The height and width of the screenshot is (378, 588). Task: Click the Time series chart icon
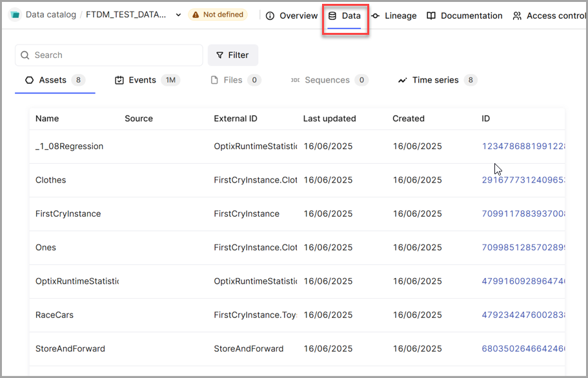(x=402, y=80)
